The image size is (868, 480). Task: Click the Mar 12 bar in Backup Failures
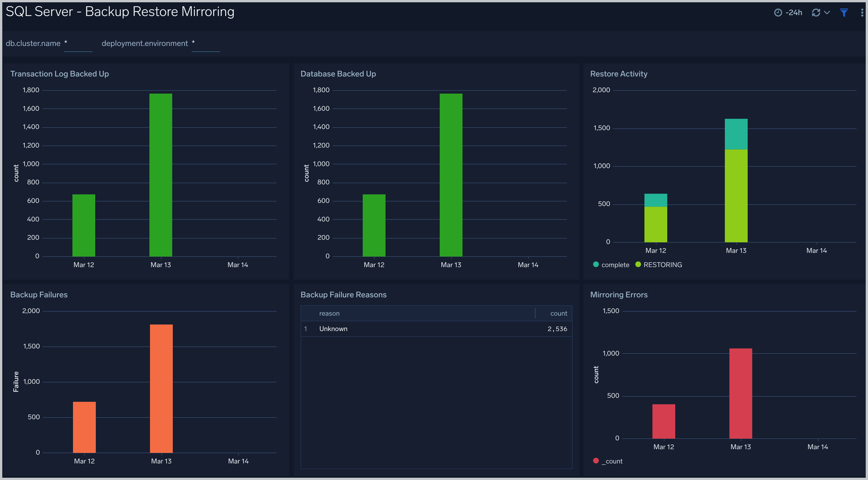click(84, 427)
